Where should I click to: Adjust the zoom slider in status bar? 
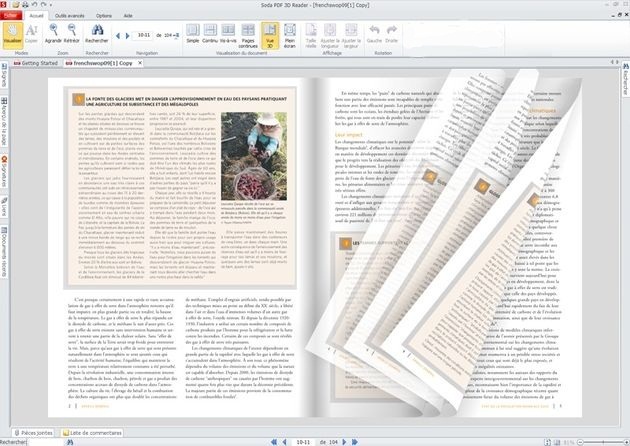pyautogui.click(x=603, y=442)
